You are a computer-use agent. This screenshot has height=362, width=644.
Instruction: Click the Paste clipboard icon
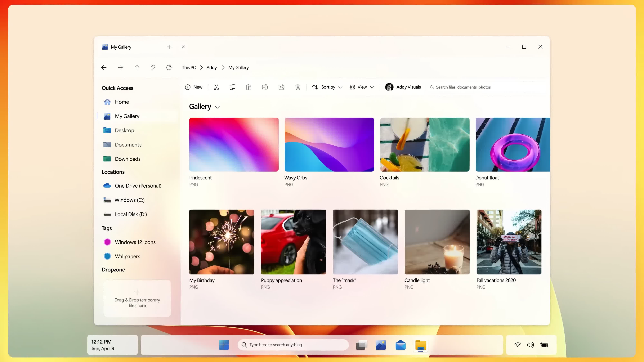[x=248, y=87]
